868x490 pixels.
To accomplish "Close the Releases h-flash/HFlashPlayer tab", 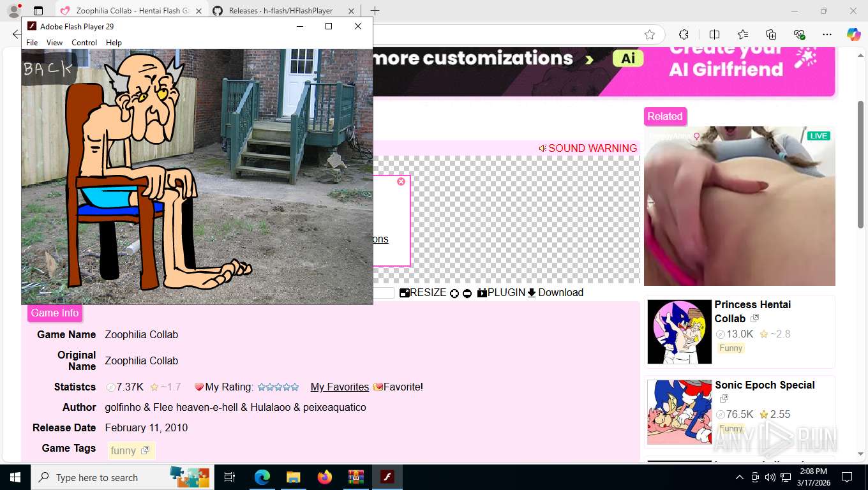I will (x=351, y=11).
